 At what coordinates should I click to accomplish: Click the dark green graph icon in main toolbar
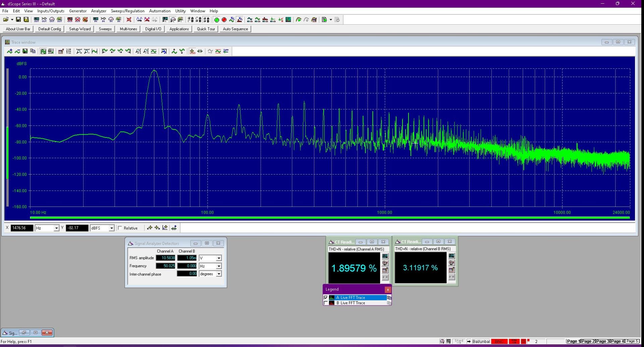point(288,20)
